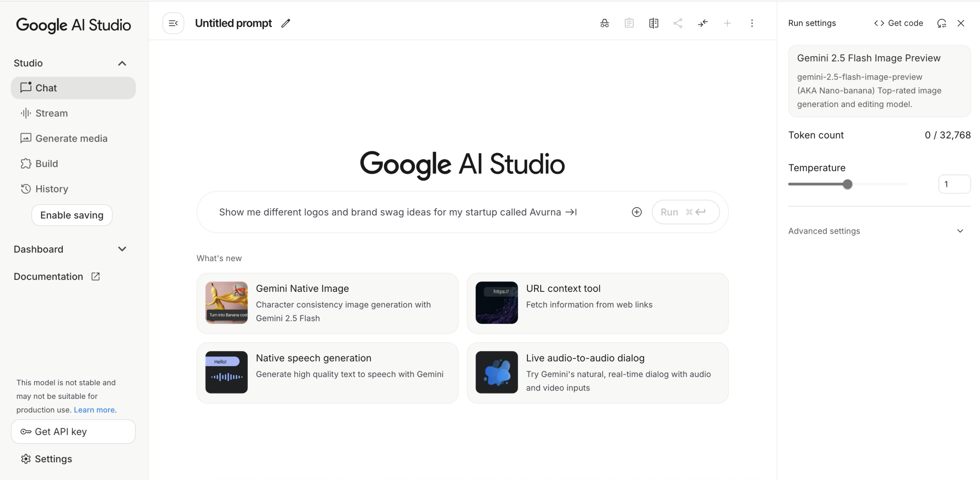Open the three-dot more options menu
Viewport: 980px width, 480px height.
click(x=752, y=23)
